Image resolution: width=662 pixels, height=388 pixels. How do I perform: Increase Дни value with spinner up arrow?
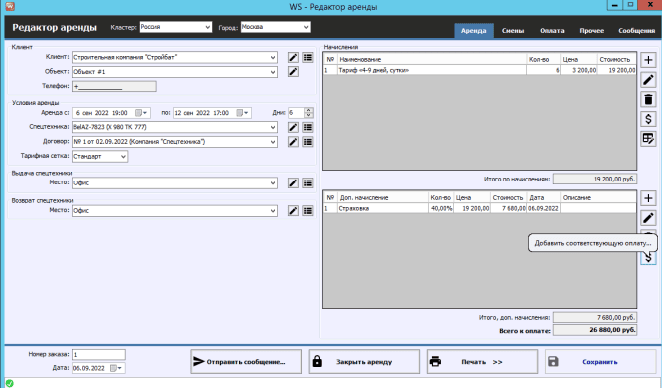coord(309,110)
